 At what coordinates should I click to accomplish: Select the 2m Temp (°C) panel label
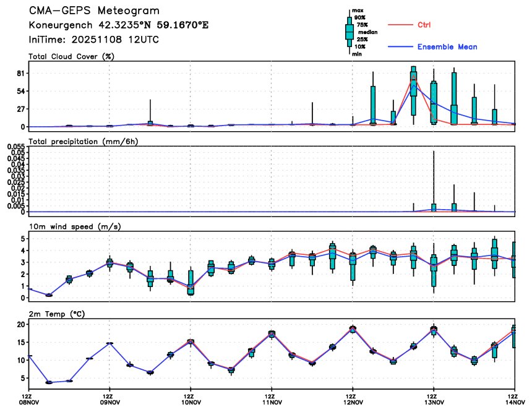coord(56,314)
